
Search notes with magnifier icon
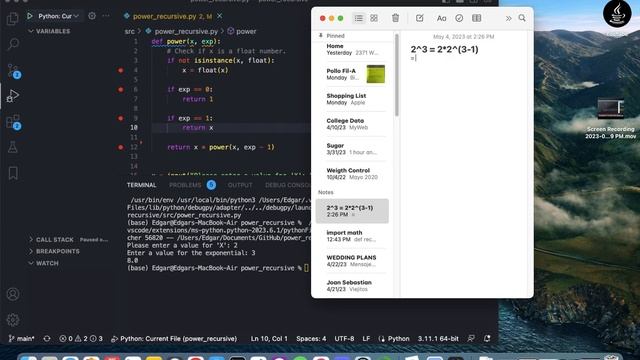point(522,18)
